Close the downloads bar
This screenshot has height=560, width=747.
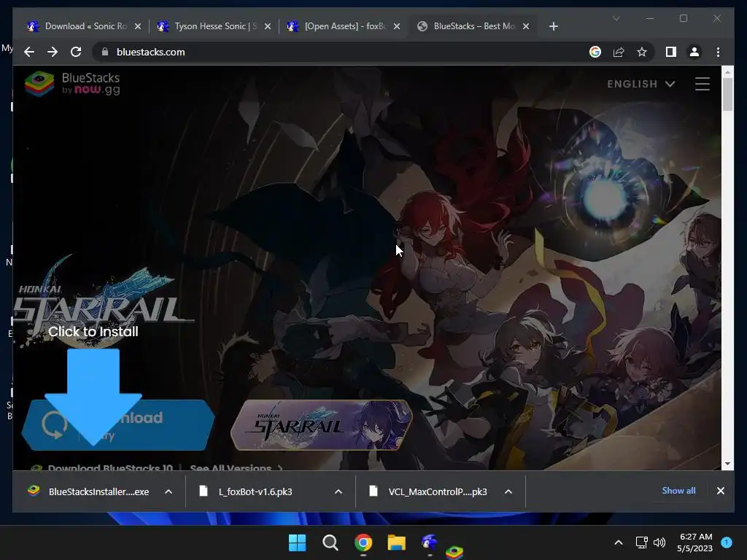click(720, 491)
